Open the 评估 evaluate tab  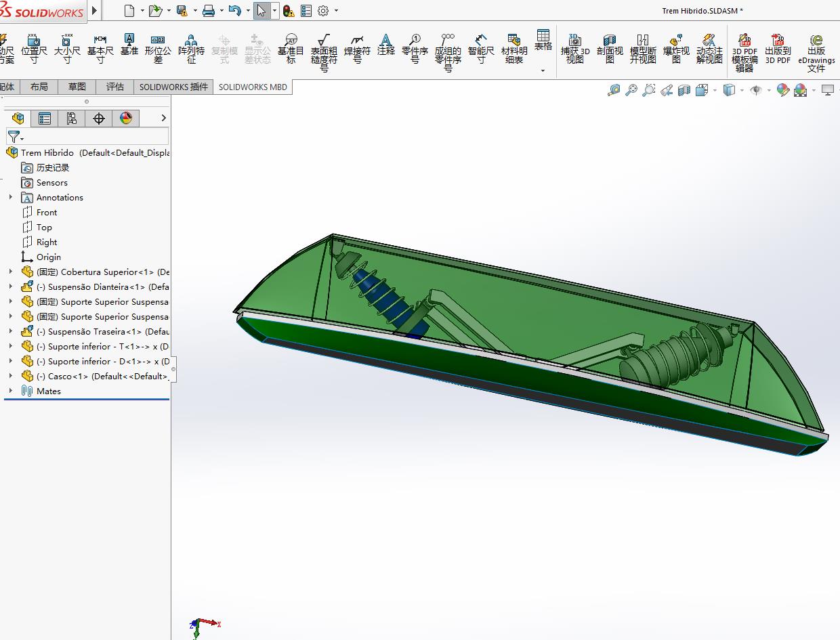[115, 87]
